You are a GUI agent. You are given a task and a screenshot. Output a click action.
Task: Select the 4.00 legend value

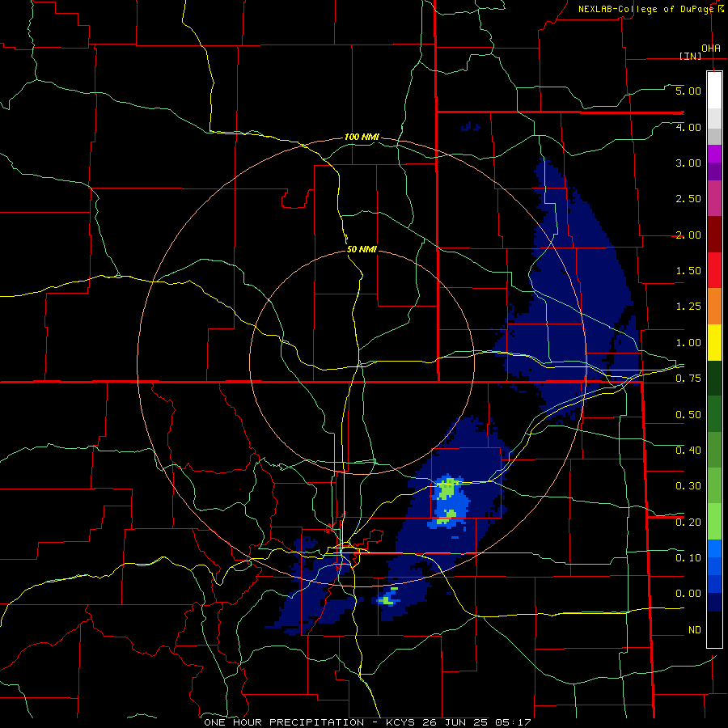[x=688, y=127]
